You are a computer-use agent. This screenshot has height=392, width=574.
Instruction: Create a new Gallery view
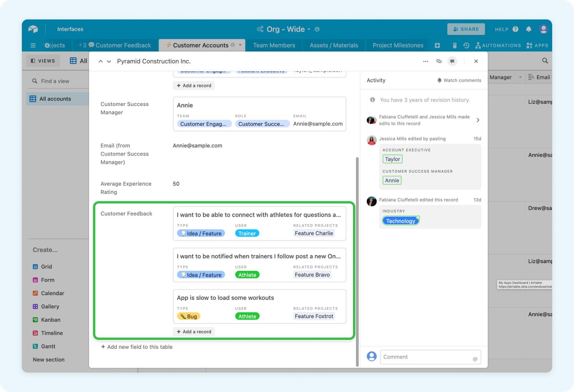point(46,306)
